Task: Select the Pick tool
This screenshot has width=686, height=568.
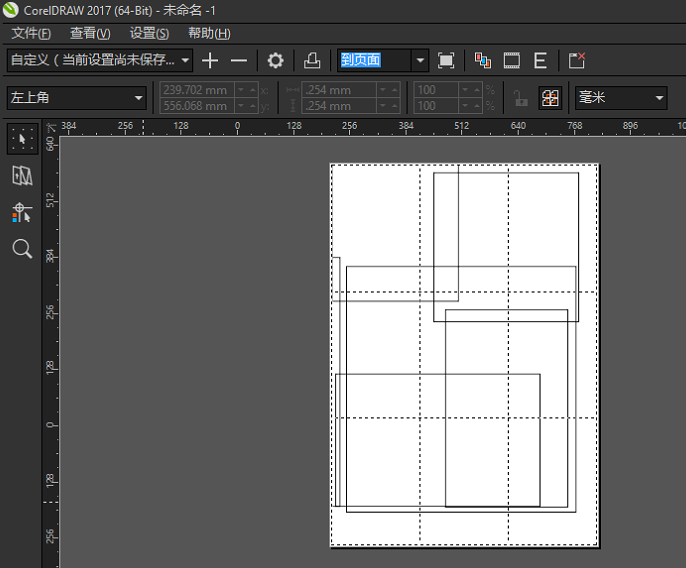Action: (x=22, y=139)
